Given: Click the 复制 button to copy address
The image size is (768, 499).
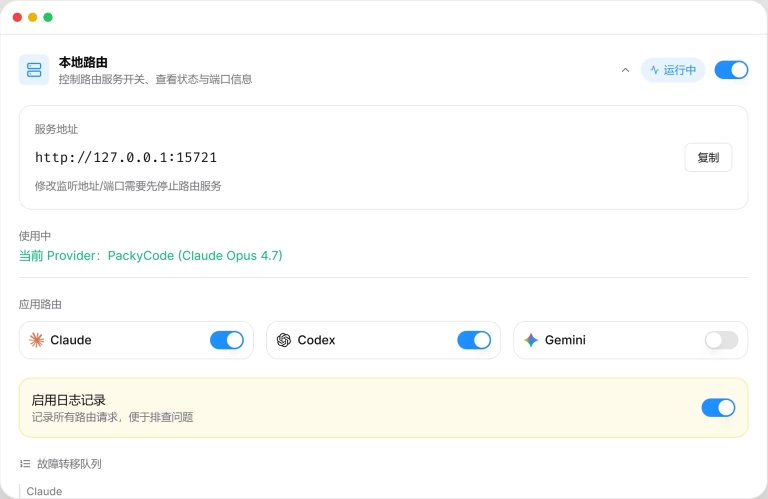Looking at the screenshot, I should point(708,157).
